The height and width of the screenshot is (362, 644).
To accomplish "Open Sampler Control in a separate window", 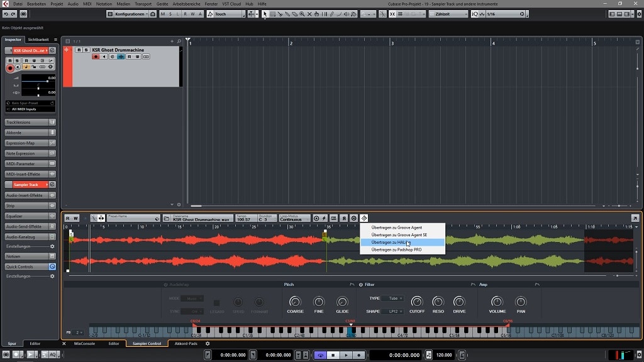I will (x=635, y=218).
